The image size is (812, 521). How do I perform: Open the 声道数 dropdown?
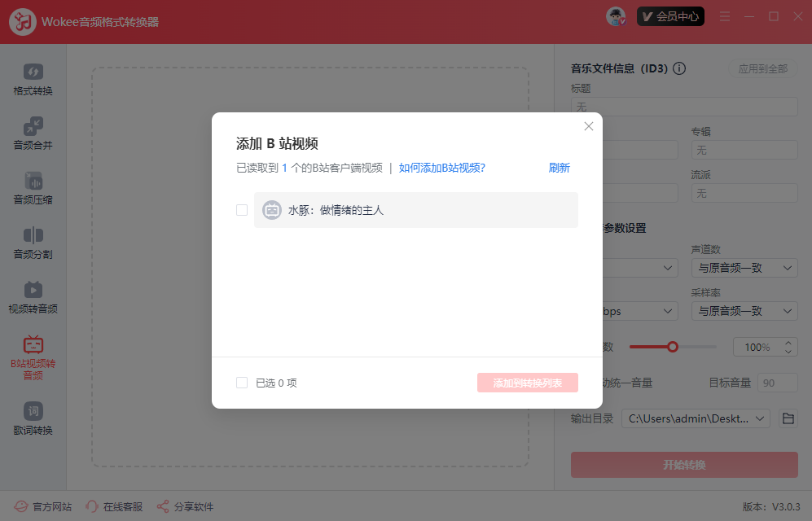pos(744,267)
